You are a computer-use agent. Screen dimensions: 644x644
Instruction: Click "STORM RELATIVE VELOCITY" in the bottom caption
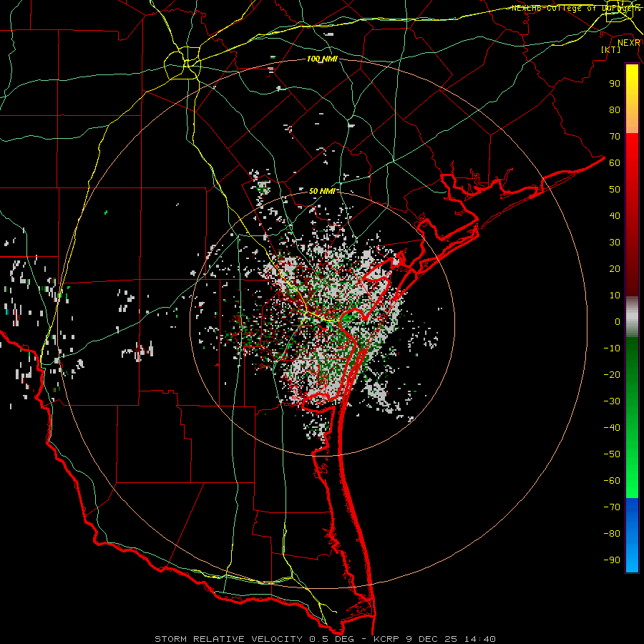(x=228, y=639)
